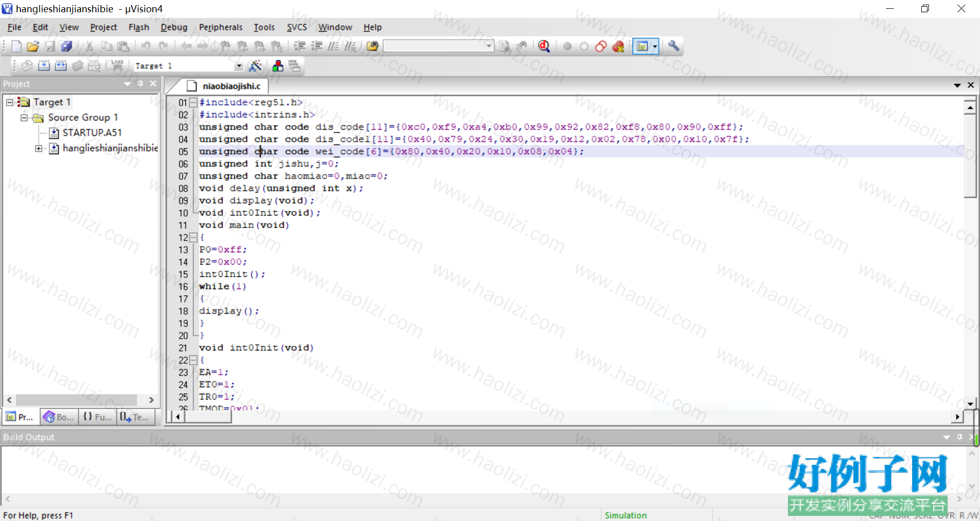
Task: Expand the hanglieshianjianshibie file node
Action: pos(39,148)
